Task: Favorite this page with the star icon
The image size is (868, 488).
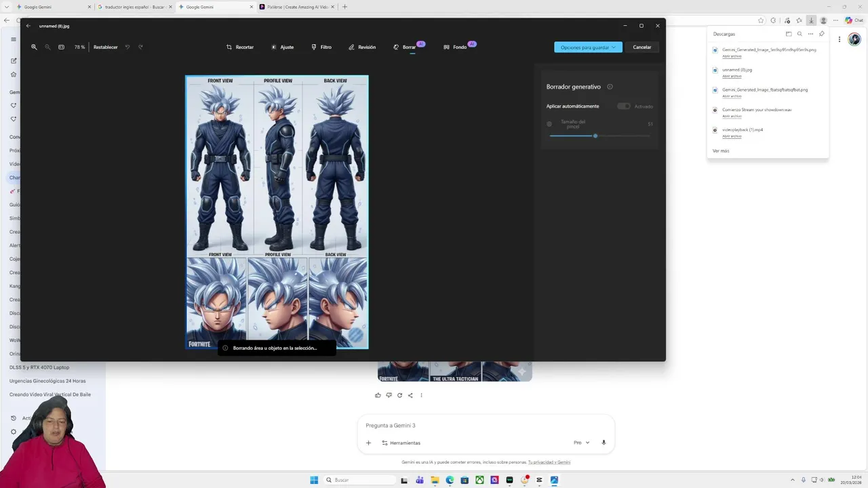Action: click(x=761, y=20)
